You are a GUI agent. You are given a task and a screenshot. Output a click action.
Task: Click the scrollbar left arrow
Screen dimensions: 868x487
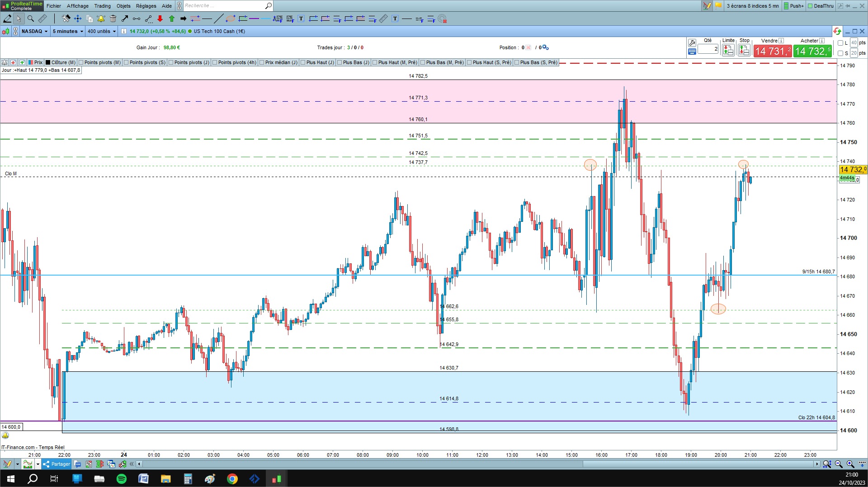(x=139, y=464)
